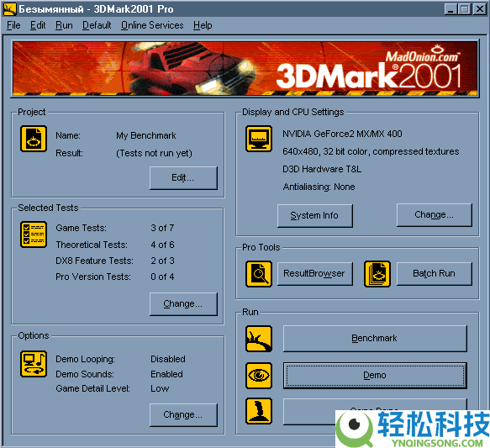
Task: Click the 'My Benchmark' project name text
Action: [146, 135]
